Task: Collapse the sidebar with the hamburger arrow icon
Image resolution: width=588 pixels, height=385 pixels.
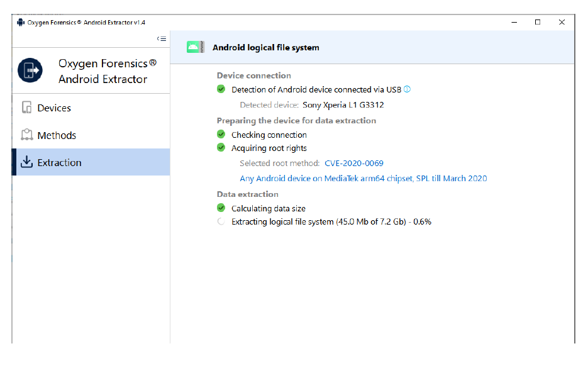Action: click(162, 38)
